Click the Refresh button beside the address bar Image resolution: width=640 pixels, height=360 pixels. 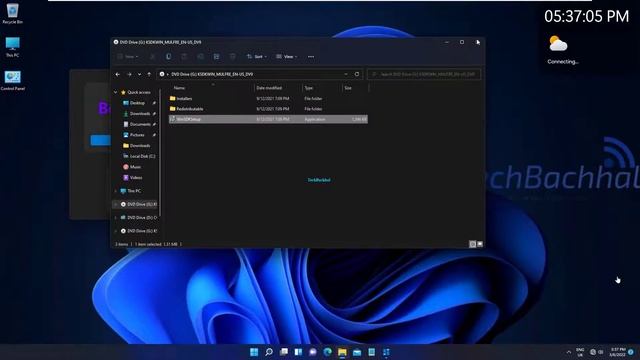(x=357, y=74)
